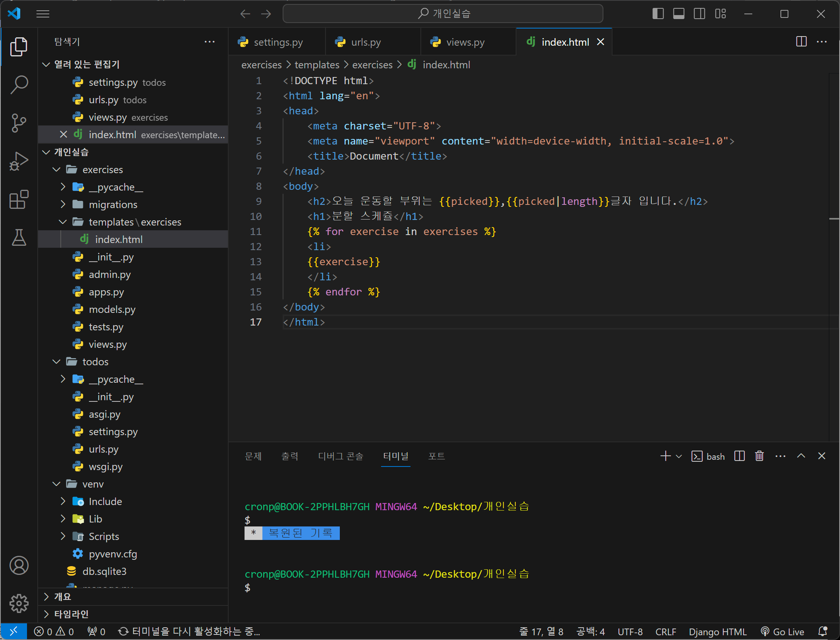The height and width of the screenshot is (640, 840).
Task: Open the Extensions view
Action: [x=19, y=199]
